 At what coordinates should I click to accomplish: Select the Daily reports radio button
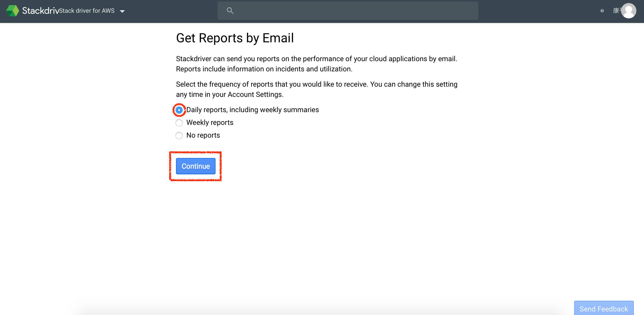tap(179, 110)
